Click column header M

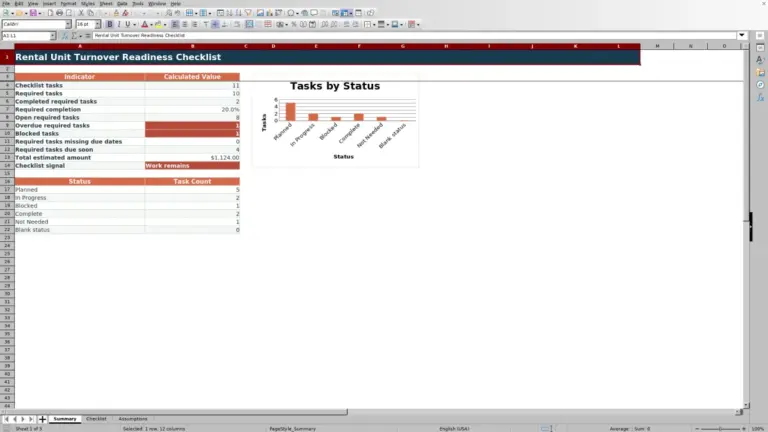coord(657,46)
